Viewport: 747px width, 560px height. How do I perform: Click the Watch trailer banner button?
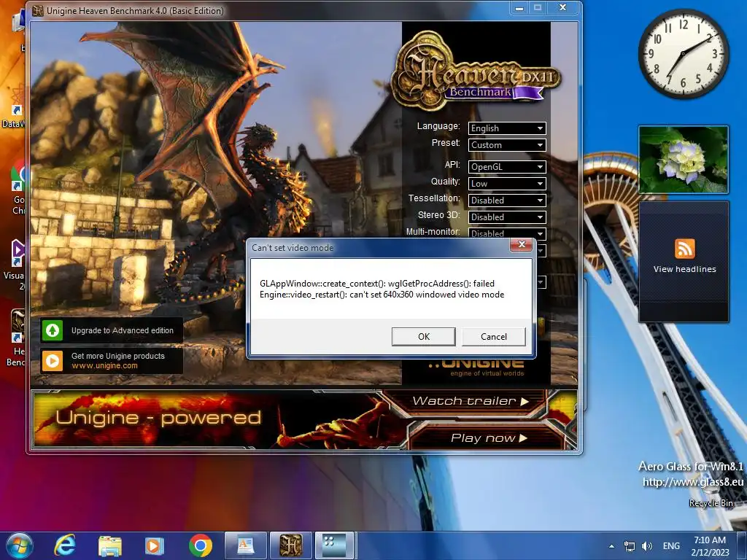pos(471,401)
